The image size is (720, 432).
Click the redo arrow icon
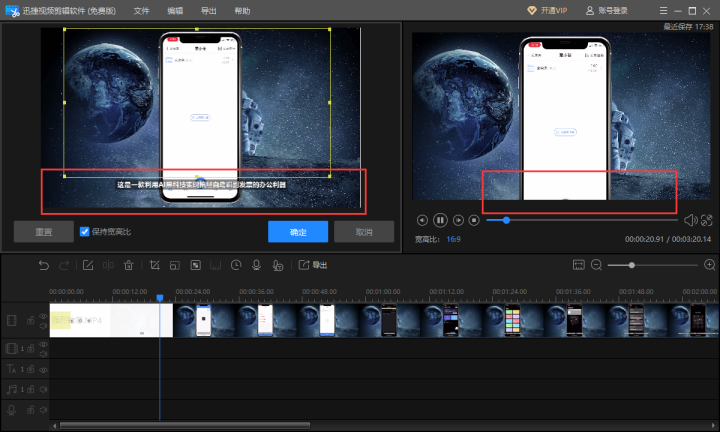pyautogui.click(x=64, y=265)
